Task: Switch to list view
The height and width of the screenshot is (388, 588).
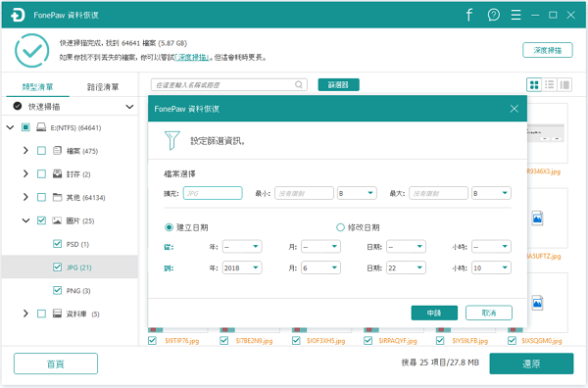Action: pyautogui.click(x=550, y=84)
